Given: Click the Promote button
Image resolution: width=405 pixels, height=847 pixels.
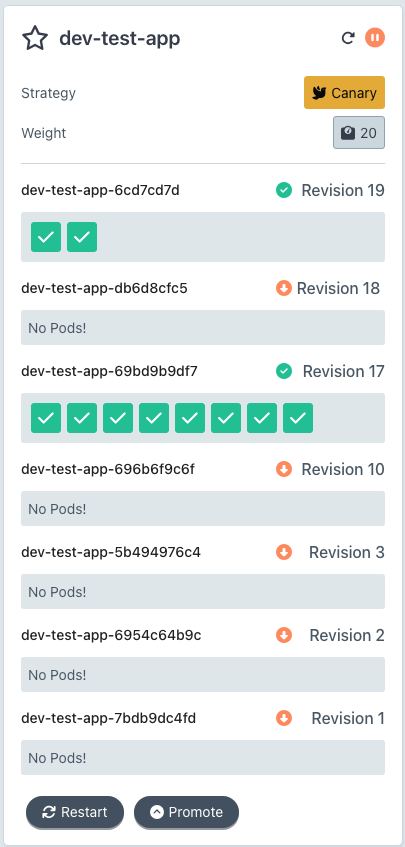Looking at the screenshot, I should [186, 812].
